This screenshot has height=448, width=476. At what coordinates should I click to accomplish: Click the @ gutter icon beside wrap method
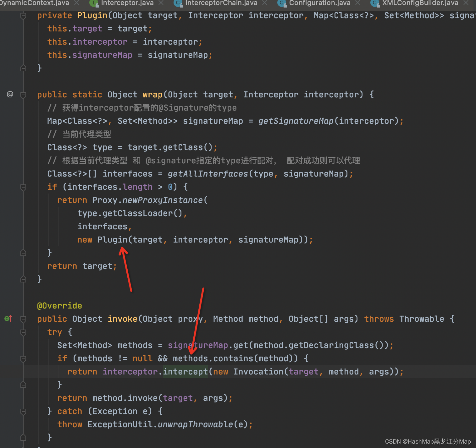[10, 94]
